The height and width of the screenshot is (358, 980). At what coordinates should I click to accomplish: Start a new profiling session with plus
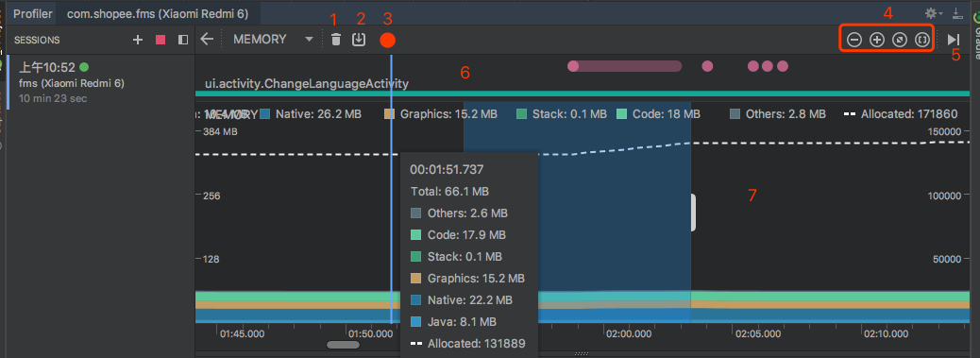[138, 40]
